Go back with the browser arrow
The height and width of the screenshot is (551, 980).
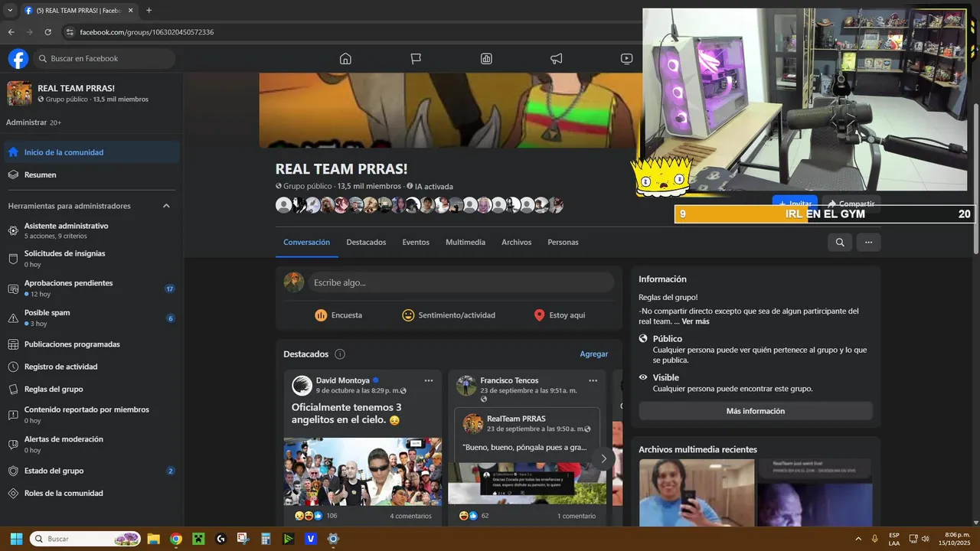(x=11, y=32)
